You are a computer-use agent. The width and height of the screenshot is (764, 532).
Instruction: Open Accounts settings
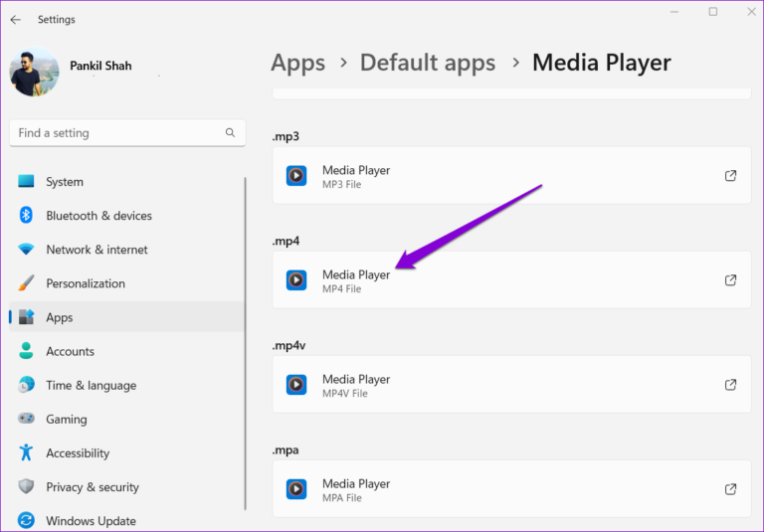tap(126, 351)
